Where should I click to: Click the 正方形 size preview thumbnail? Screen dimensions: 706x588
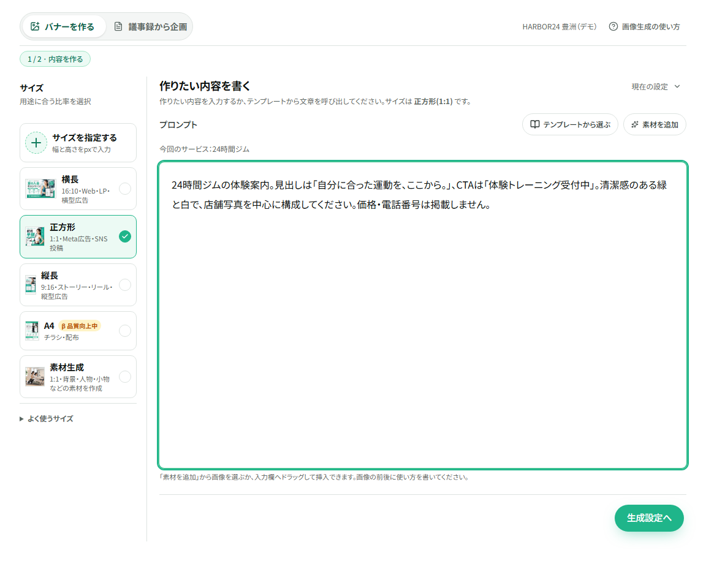tap(35, 236)
